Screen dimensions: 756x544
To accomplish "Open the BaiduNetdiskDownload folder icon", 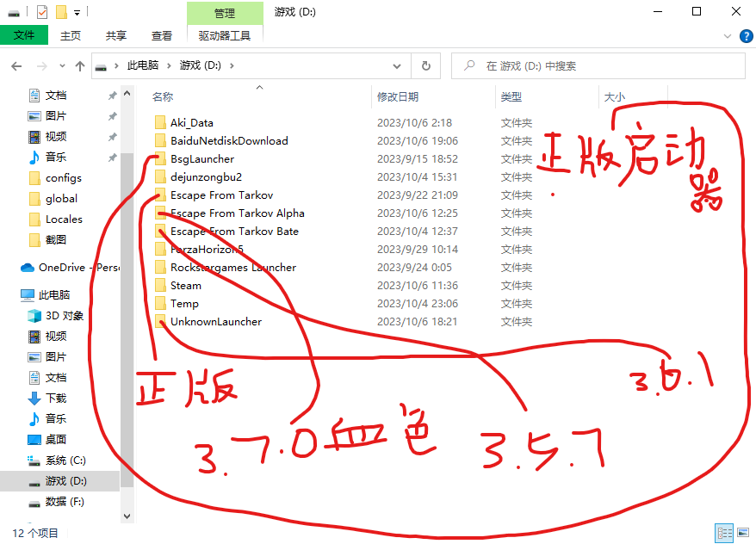I will 160,140.
